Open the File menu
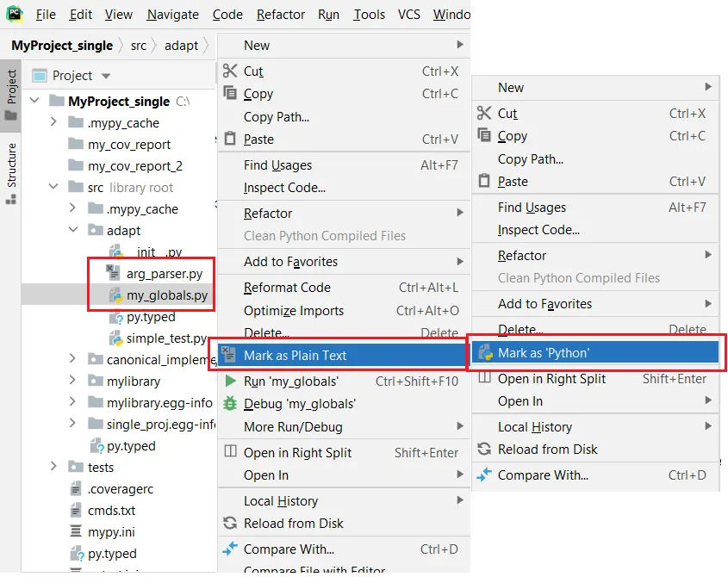 click(46, 15)
